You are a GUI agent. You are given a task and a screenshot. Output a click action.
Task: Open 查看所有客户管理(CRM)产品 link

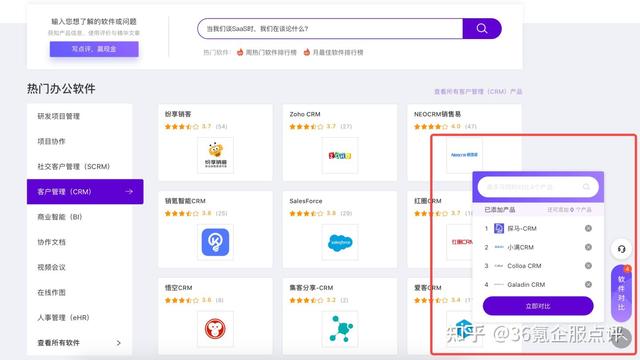pos(478,91)
